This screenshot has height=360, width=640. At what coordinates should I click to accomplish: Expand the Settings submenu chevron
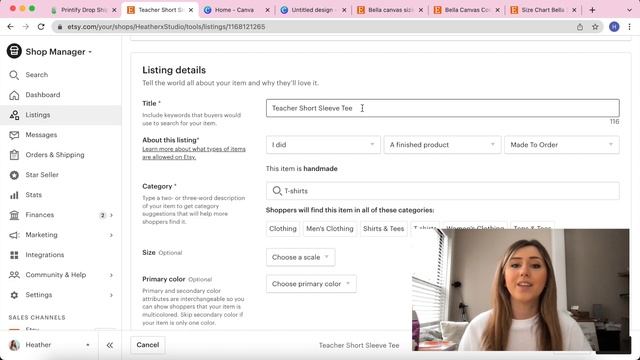(x=111, y=295)
